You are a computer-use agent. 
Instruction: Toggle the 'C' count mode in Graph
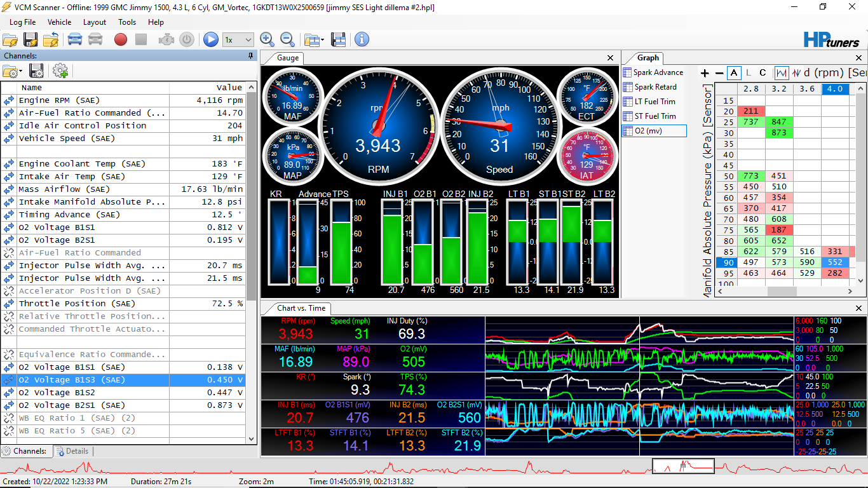(763, 72)
